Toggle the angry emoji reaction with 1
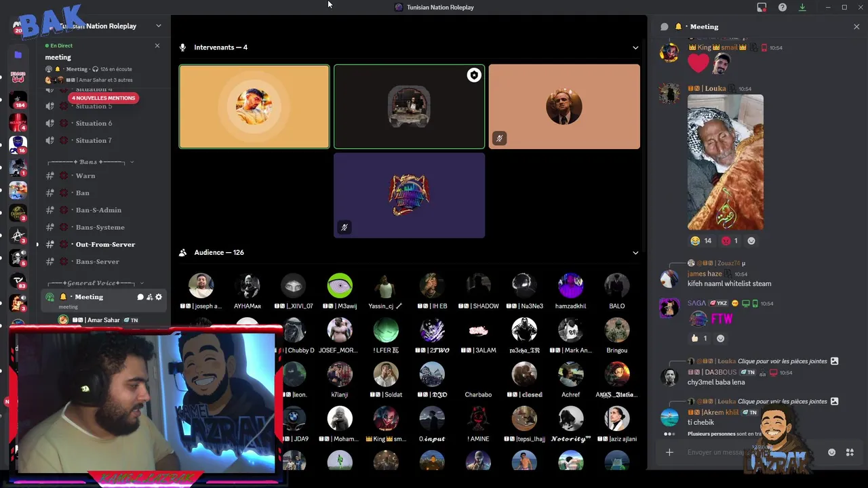Screen dimensions: 868x488 730,241
